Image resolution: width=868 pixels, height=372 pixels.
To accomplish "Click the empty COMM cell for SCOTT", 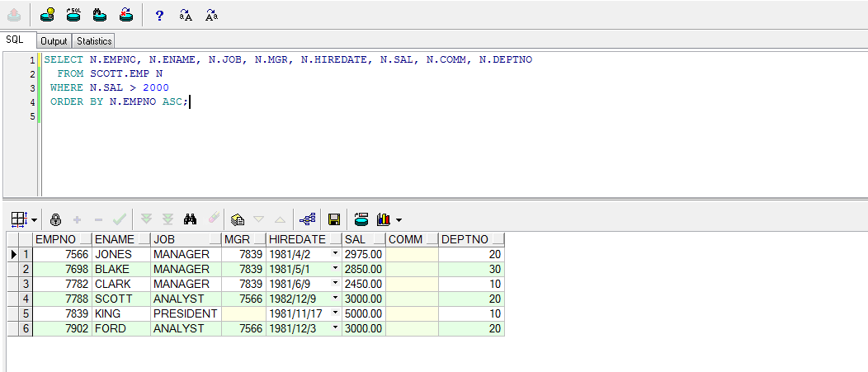I will 412,299.
